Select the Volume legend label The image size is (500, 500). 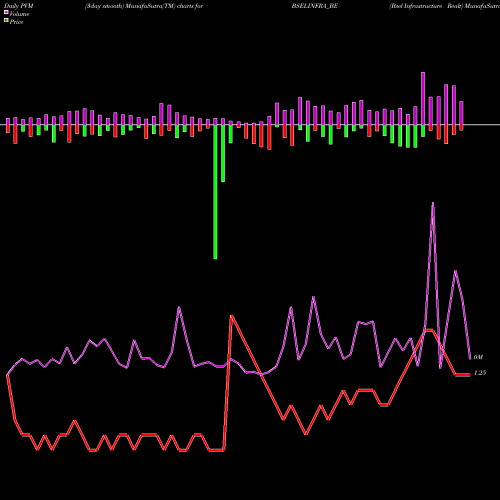tap(19, 14)
